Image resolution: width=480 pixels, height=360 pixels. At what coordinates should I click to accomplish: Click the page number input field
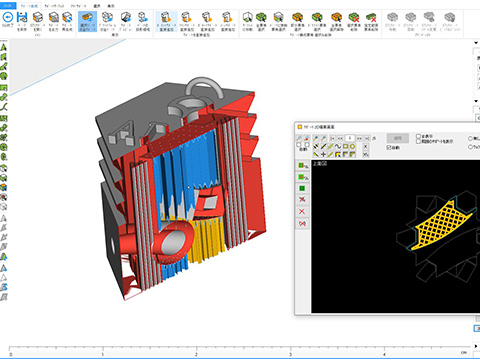coord(349,138)
